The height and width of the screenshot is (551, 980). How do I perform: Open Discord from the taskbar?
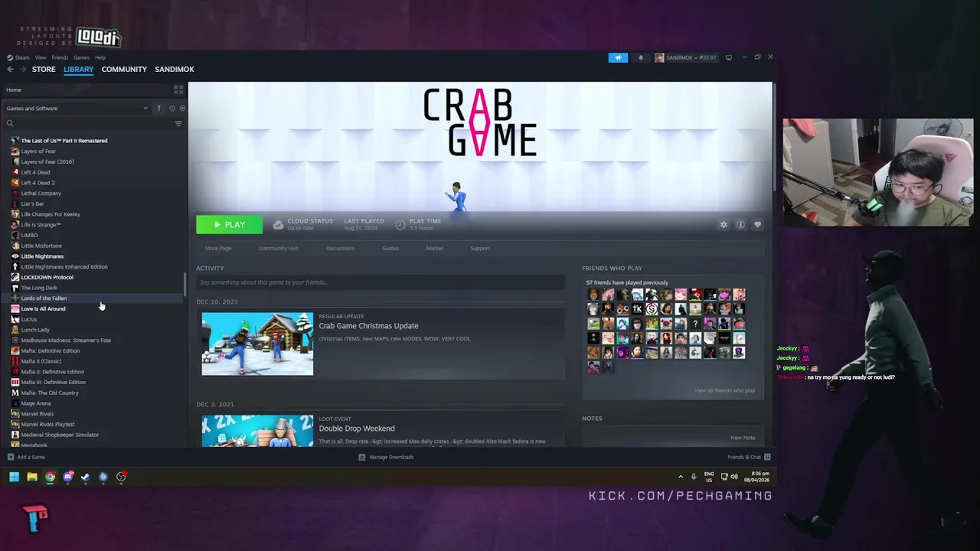tap(68, 477)
